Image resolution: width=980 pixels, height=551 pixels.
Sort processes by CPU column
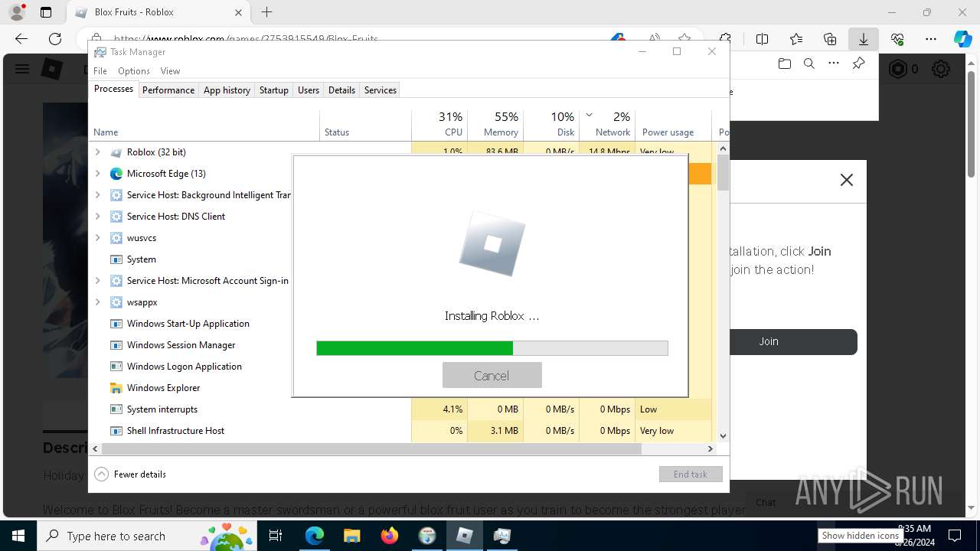coord(439,124)
